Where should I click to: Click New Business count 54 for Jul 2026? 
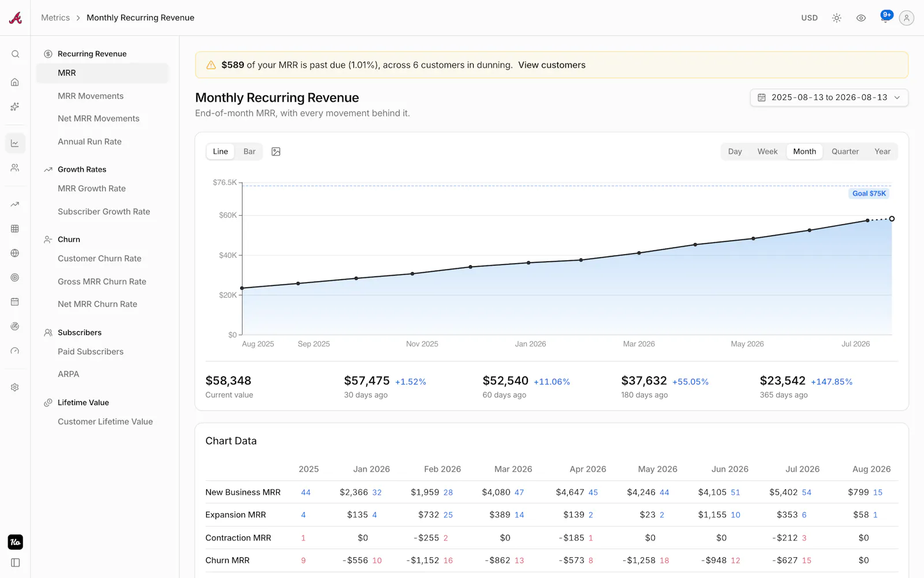click(806, 492)
